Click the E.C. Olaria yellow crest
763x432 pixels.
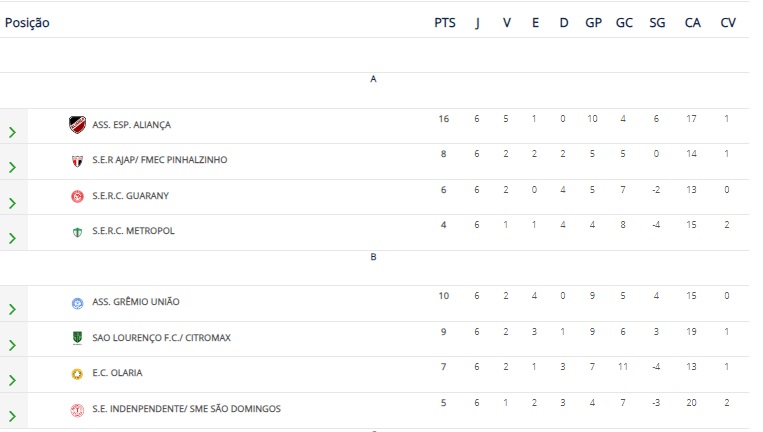coord(77,374)
